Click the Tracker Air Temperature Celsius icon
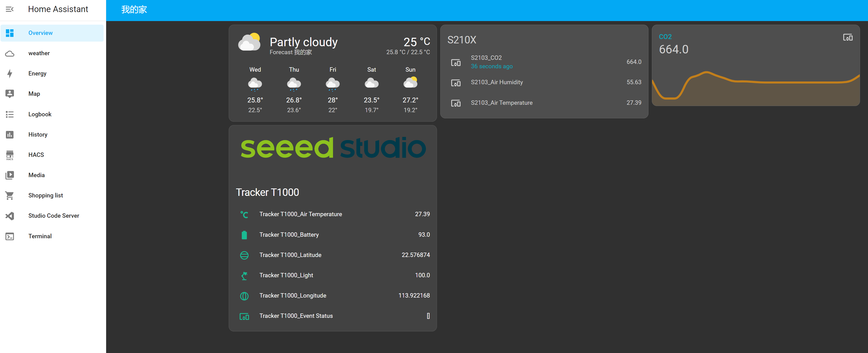This screenshot has height=353, width=868. 244,215
